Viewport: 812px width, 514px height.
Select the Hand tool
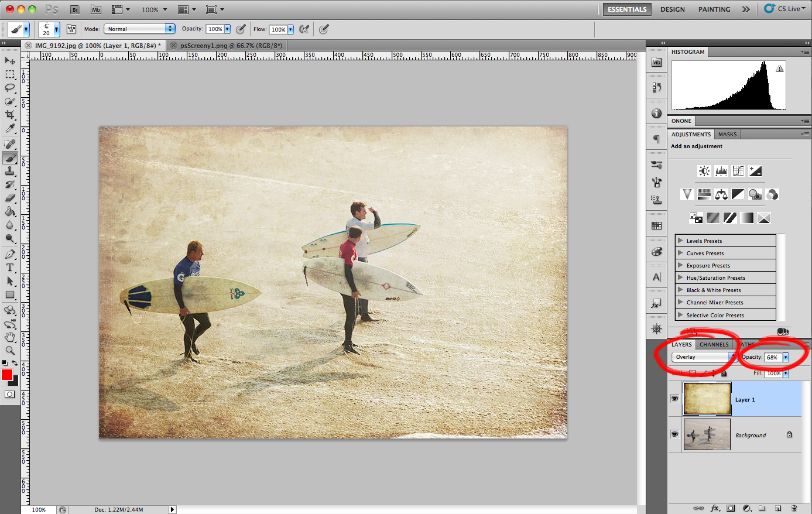click(x=10, y=338)
